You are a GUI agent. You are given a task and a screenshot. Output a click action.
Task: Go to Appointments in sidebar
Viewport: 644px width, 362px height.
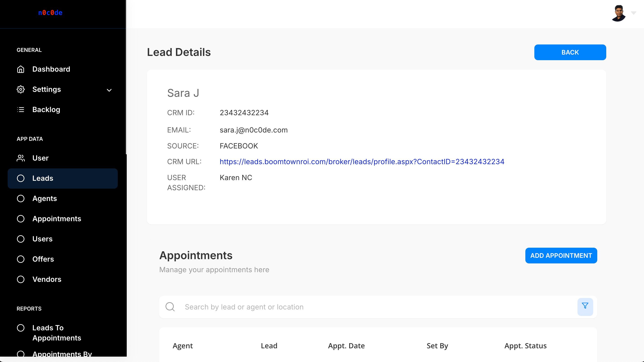[x=57, y=219]
